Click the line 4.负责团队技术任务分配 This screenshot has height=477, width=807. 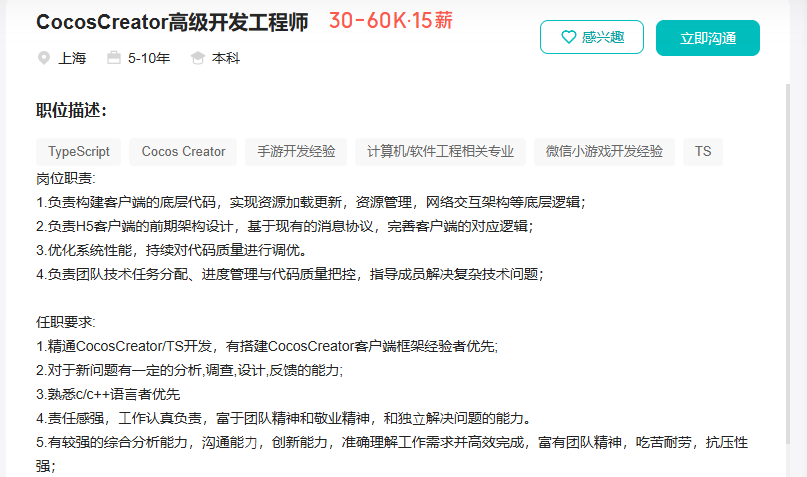tap(290, 274)
